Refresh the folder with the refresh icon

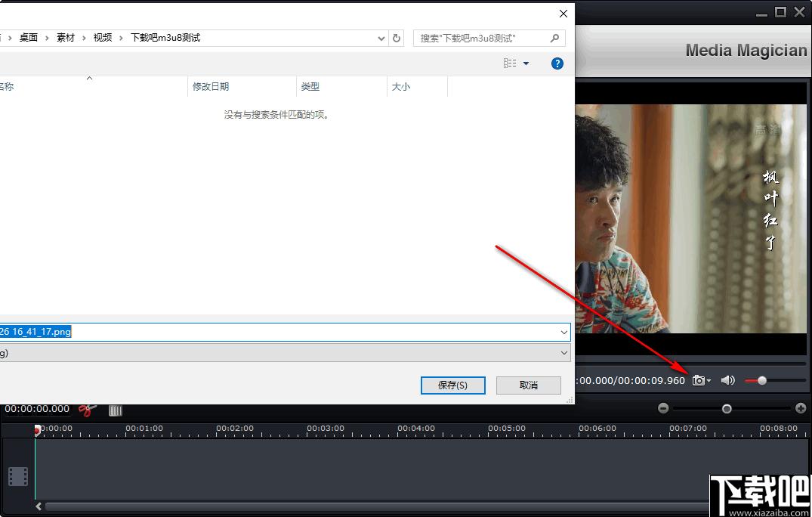click(x=396, y=38)
